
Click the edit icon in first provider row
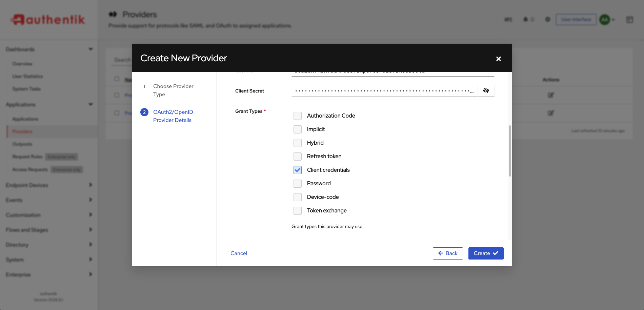pos(551,95)
